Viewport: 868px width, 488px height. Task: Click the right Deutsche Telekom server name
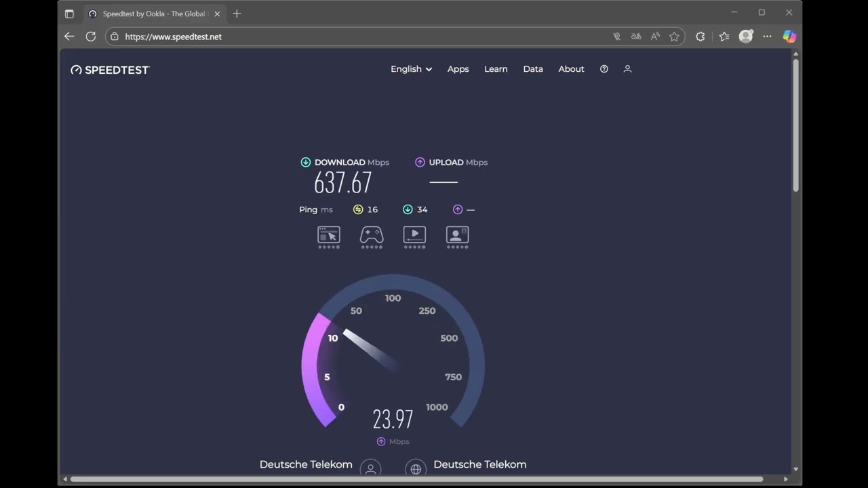click(x=480, y=464)
